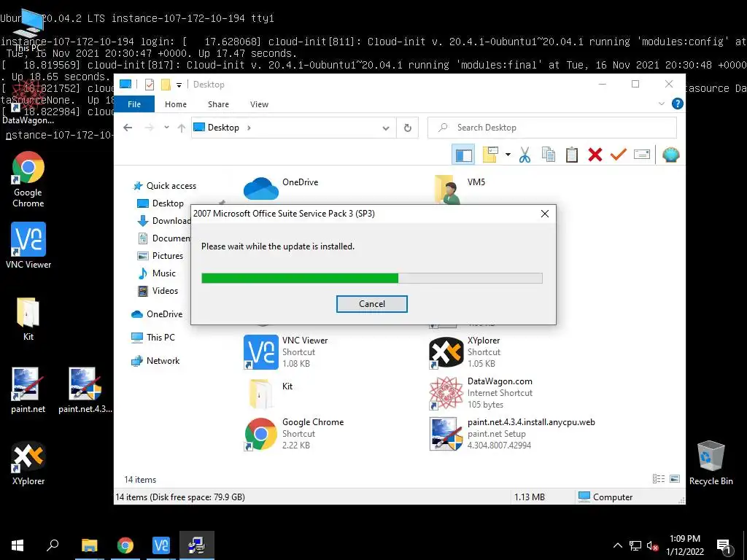Open File Explorer from the taskbar
This screenshot has width=747, height=560.
point(89,545)
